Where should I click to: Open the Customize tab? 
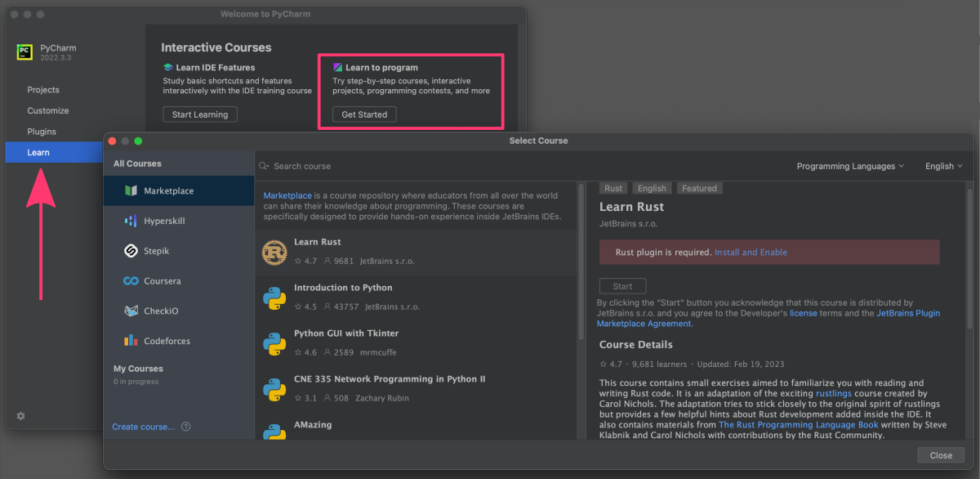(48, 110)
